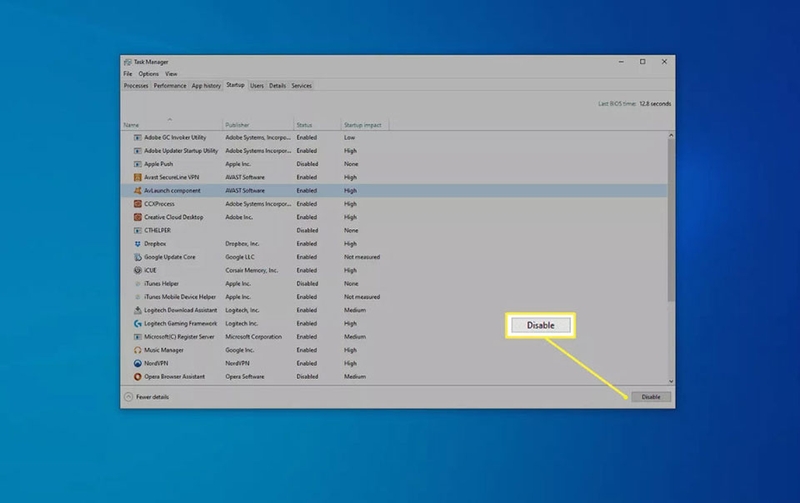The height and width of the screenshot is (503, 800).
Task: Click the scrollbar up arrow
Action: coord(671,135)
